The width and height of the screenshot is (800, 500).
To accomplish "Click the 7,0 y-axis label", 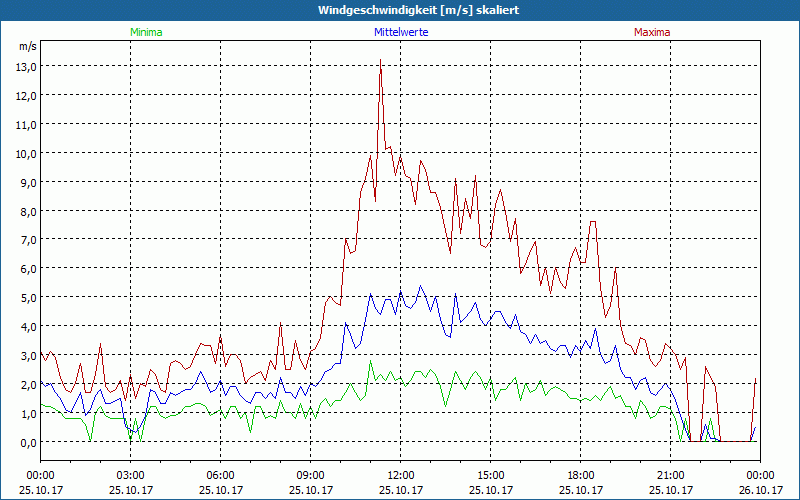I will [30, 240].
